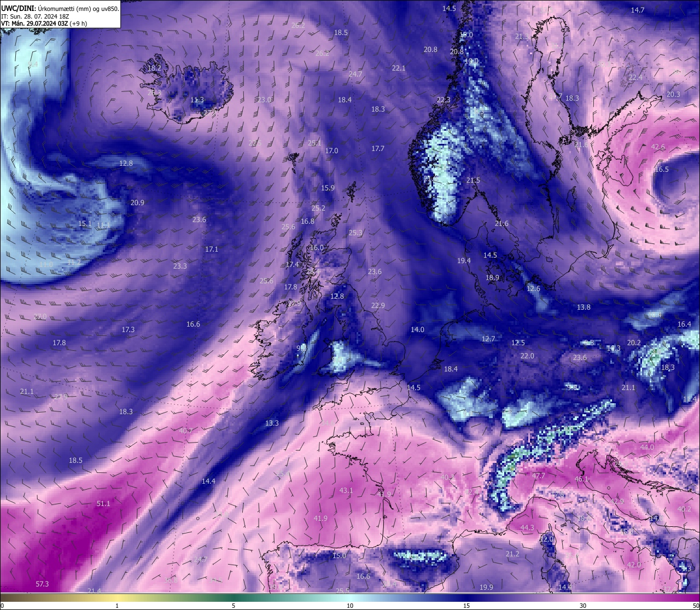Image resolution: width=700 pixels, height=610 pixels.
Task: Click the 44.3 value label
Action: coord(527,527)
